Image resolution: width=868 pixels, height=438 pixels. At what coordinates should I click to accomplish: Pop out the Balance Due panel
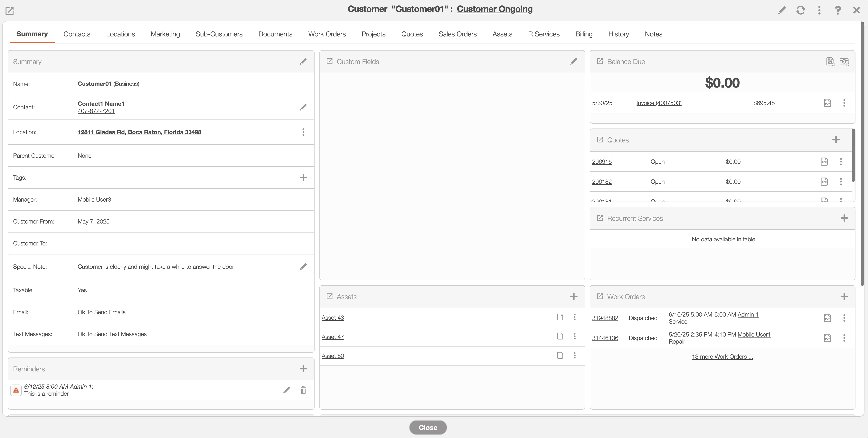pyautogui.click(x=600, y=61)
